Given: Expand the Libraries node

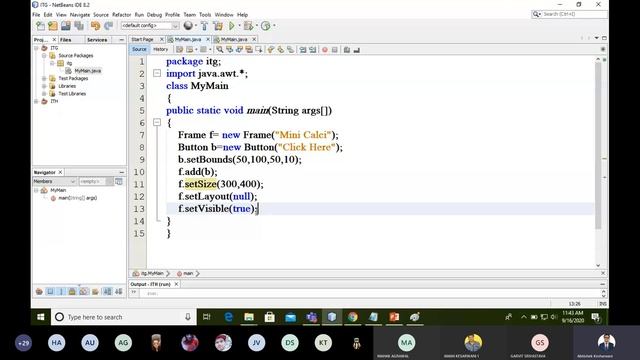Looking at the screenshot, I should [44, 86].
